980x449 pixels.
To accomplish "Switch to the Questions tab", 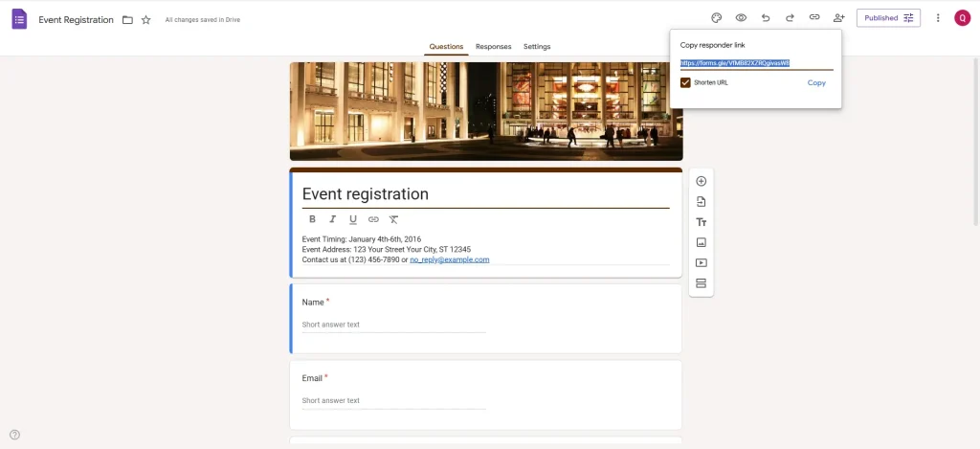I will pyautogui.click(x=446, y=47).
